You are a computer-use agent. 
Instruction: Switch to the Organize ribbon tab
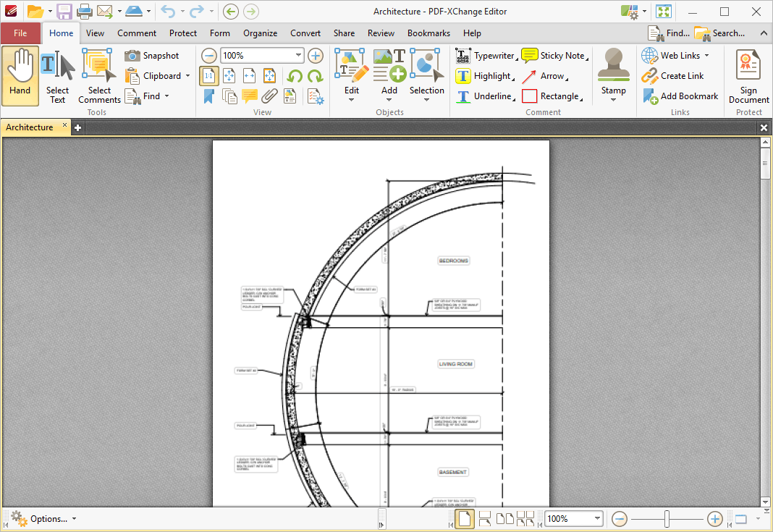click(x=260, y=33)
